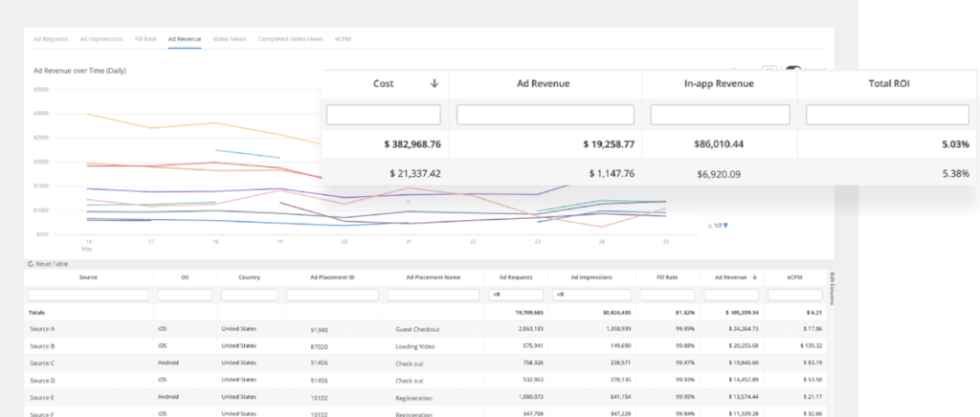This screenshot has height=417, width=980.
Task: Click the Reset Table label
Action: click(52, 264)
